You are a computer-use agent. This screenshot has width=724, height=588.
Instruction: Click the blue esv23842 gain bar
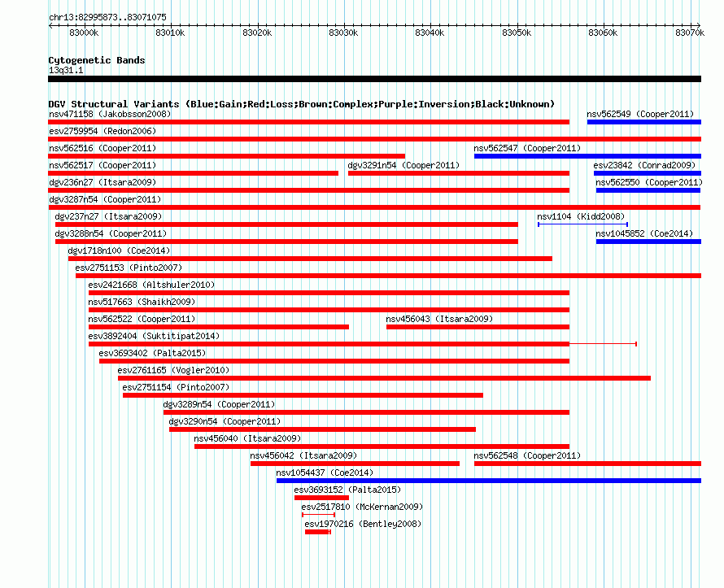(x=648, y=173)
